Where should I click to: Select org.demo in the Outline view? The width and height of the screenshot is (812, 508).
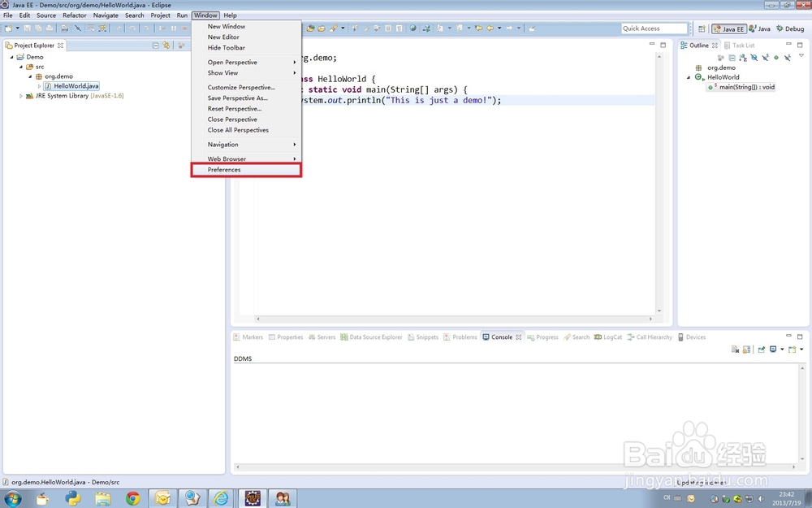coord(721,68)
